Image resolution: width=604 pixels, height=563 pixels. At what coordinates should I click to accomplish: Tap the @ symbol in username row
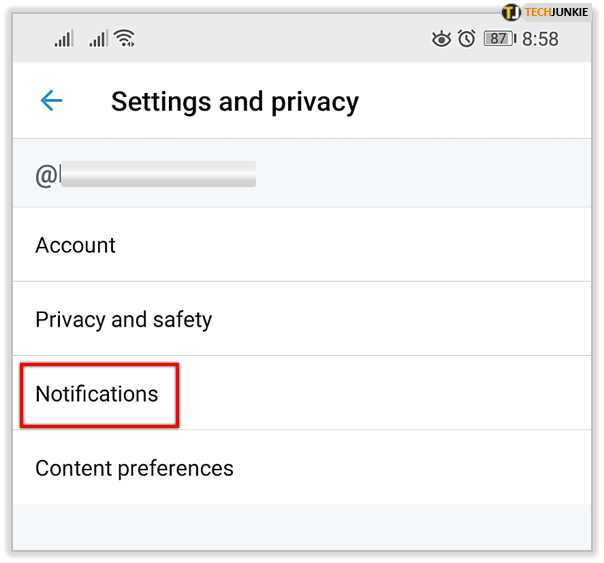45,175
